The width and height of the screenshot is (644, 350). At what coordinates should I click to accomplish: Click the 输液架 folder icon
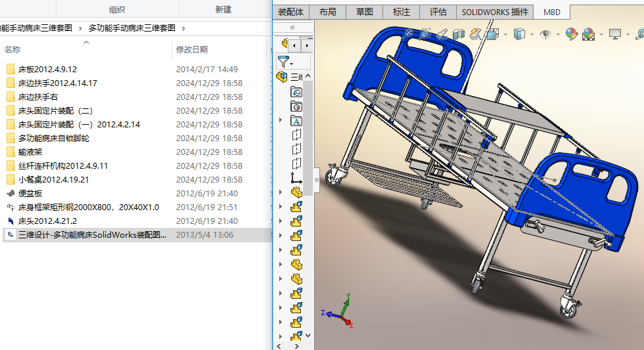tap(11, 152)
